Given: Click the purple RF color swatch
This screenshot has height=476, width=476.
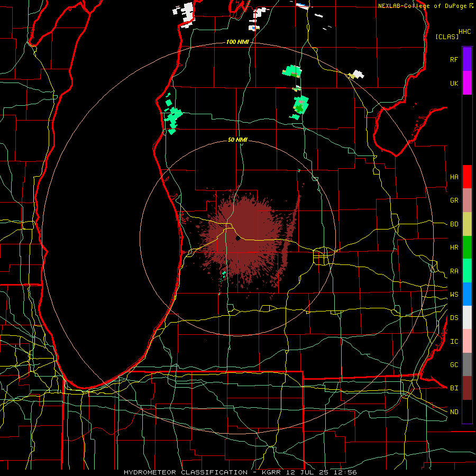Looking at the screenshot, I should [x=467, y=59].
